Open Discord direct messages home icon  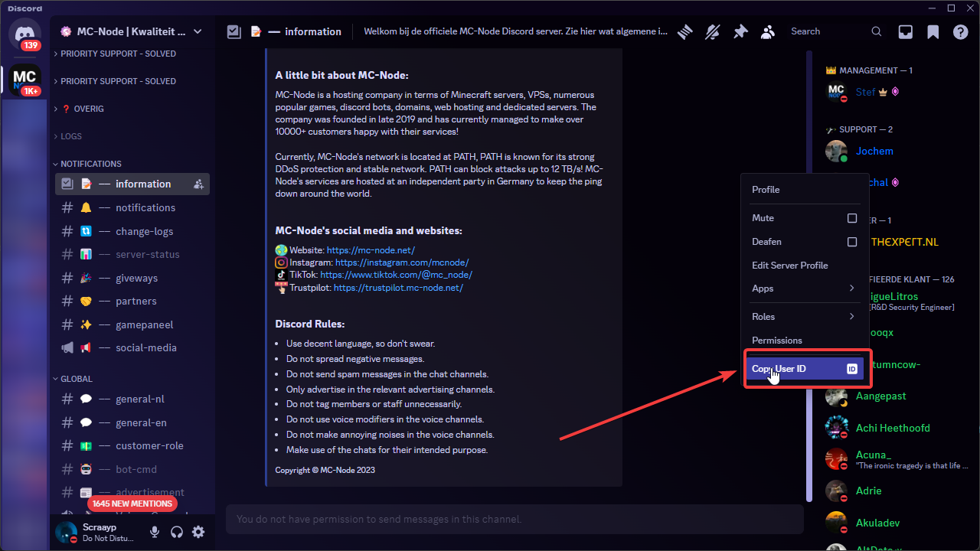point(25,34)
